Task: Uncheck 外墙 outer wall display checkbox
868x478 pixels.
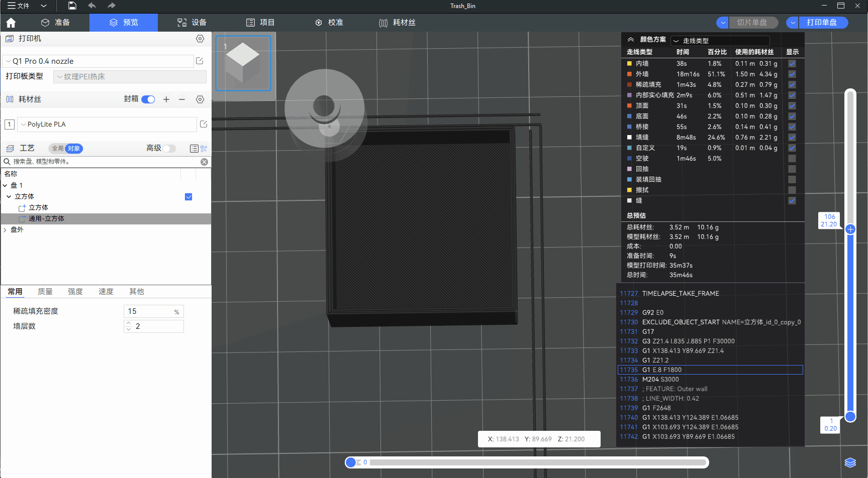Action: coord(792,74)
